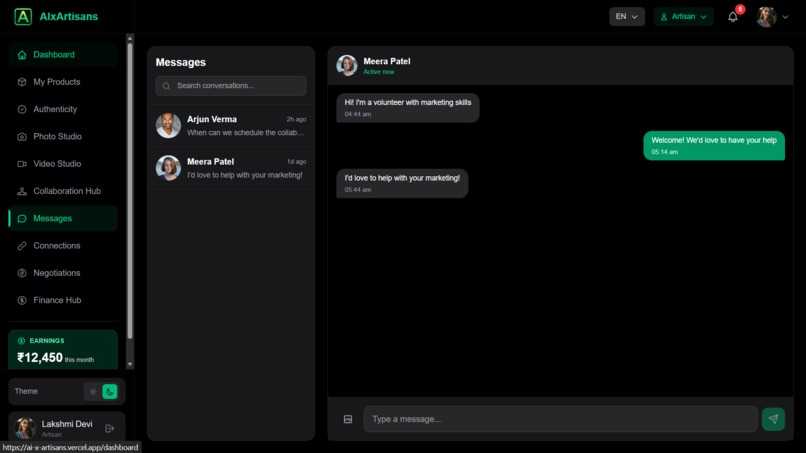The height and width of the screenshot is (453, 806).
Task: Click the Collaboration Hub people icon
Action: 22,191
